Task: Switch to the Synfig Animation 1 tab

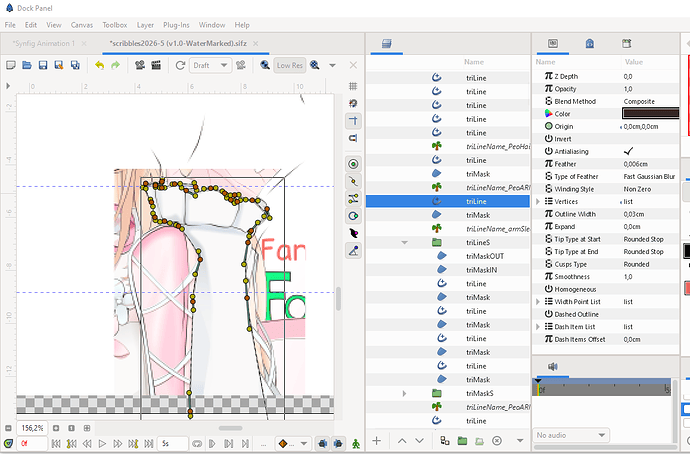Action: point(44,43)
